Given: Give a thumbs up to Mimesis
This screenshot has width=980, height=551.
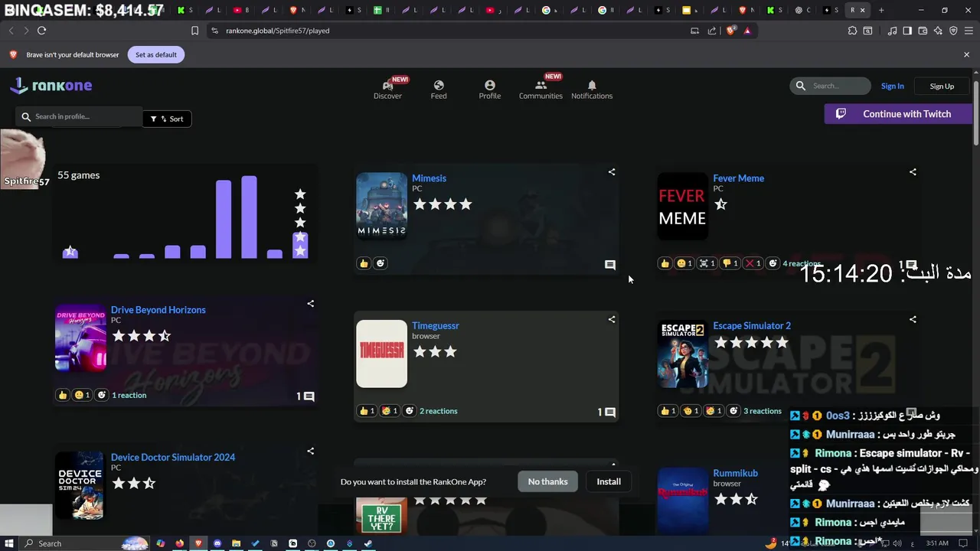Looking at the screenshot, I should 364,263.
